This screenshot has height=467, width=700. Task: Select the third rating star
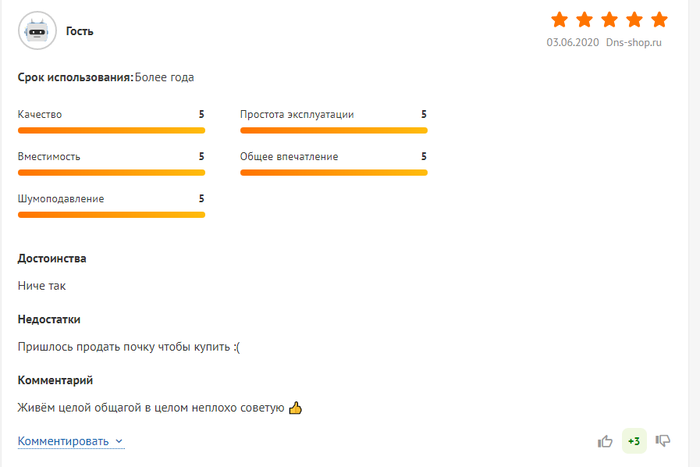pos(609,19)
